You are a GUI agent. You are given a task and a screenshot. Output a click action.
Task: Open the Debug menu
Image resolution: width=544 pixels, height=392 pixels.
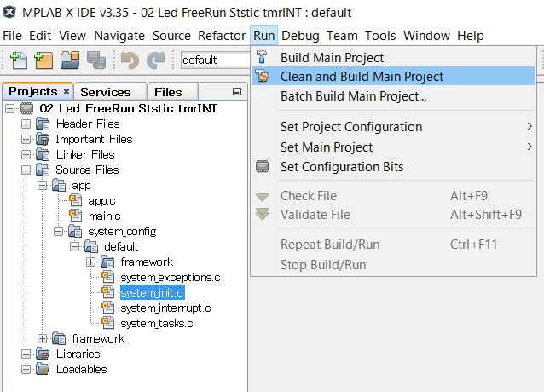(300, 36)
